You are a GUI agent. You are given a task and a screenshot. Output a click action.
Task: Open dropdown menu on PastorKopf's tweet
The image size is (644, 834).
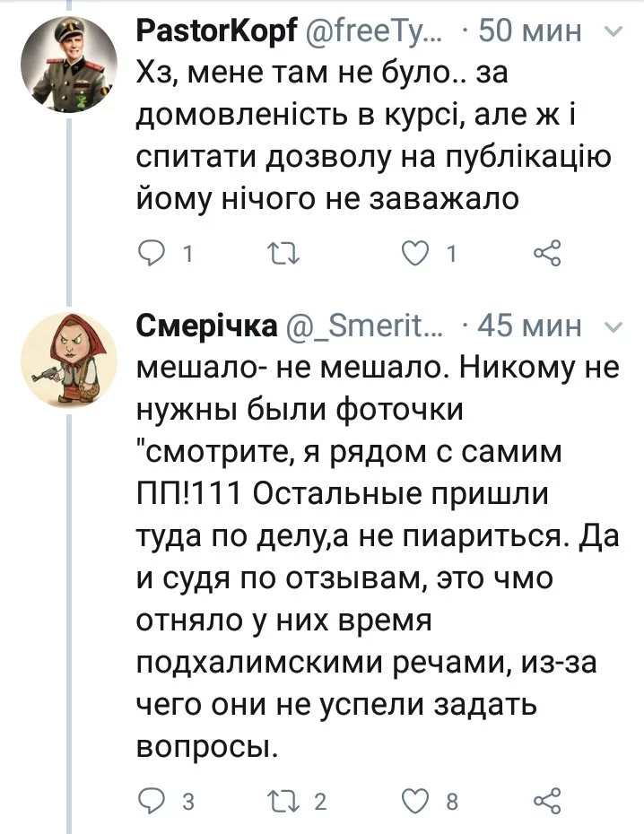[x=614, y=33]
